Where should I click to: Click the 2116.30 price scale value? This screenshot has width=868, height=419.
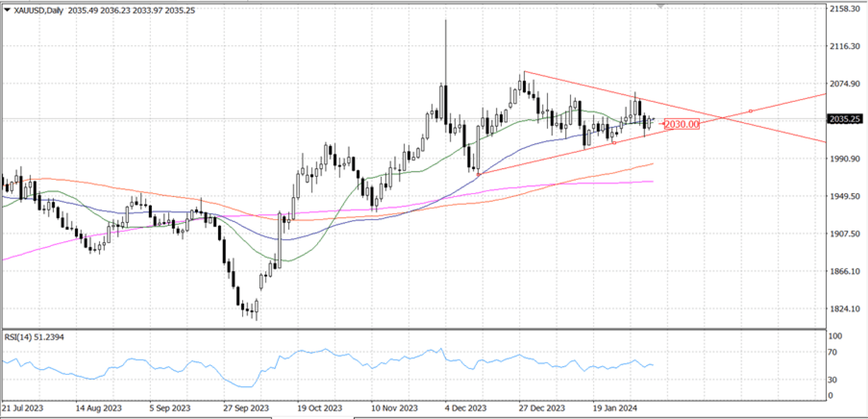click(845, 46)
